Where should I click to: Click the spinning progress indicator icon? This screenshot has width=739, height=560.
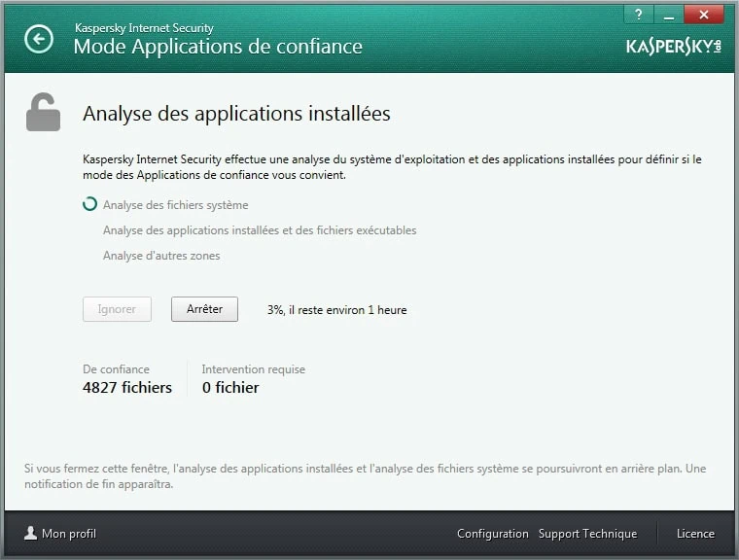(90, 205)
